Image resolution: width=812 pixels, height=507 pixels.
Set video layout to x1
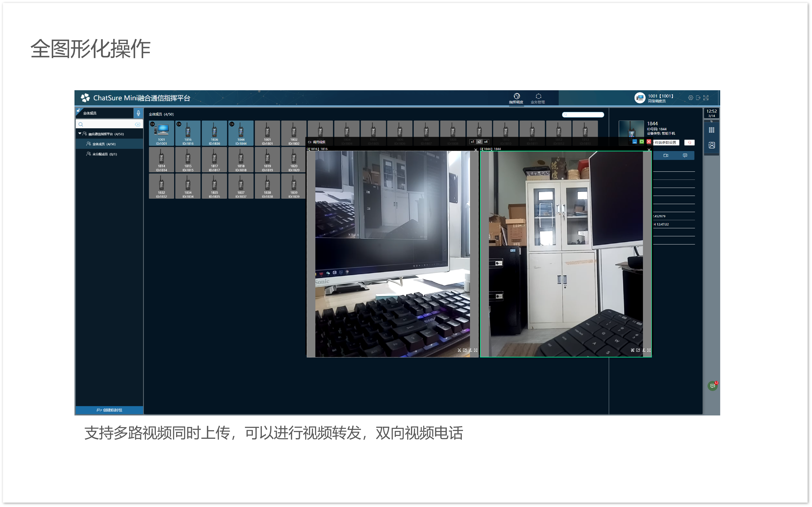[473, 142]
